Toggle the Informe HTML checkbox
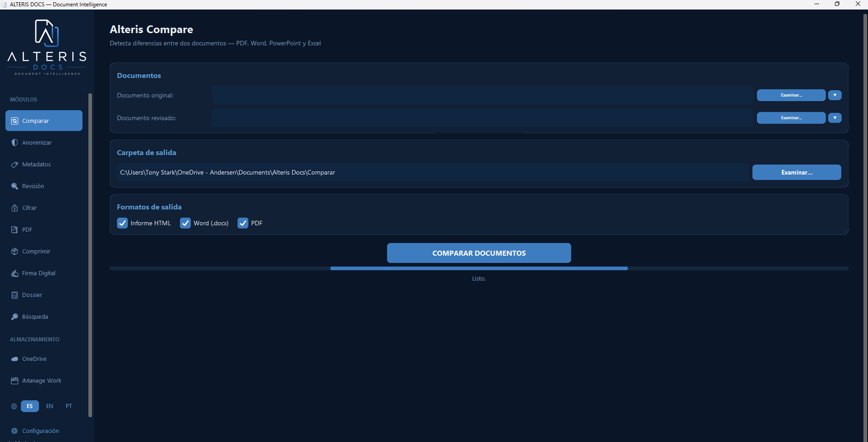 point(122,223)
